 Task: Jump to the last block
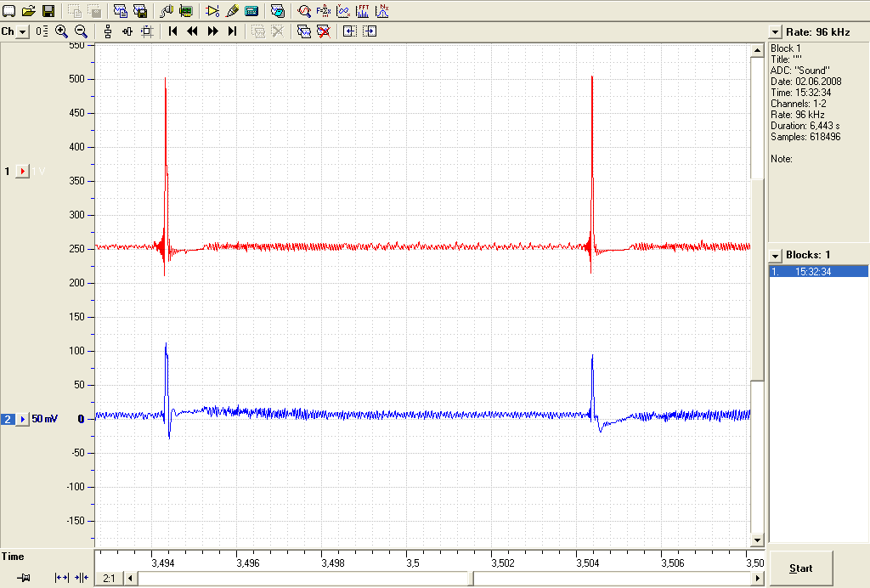point(233,31)
